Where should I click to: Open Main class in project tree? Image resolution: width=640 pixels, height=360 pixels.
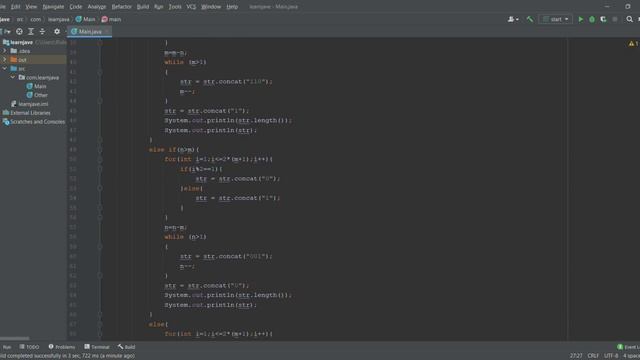[36, 86]
